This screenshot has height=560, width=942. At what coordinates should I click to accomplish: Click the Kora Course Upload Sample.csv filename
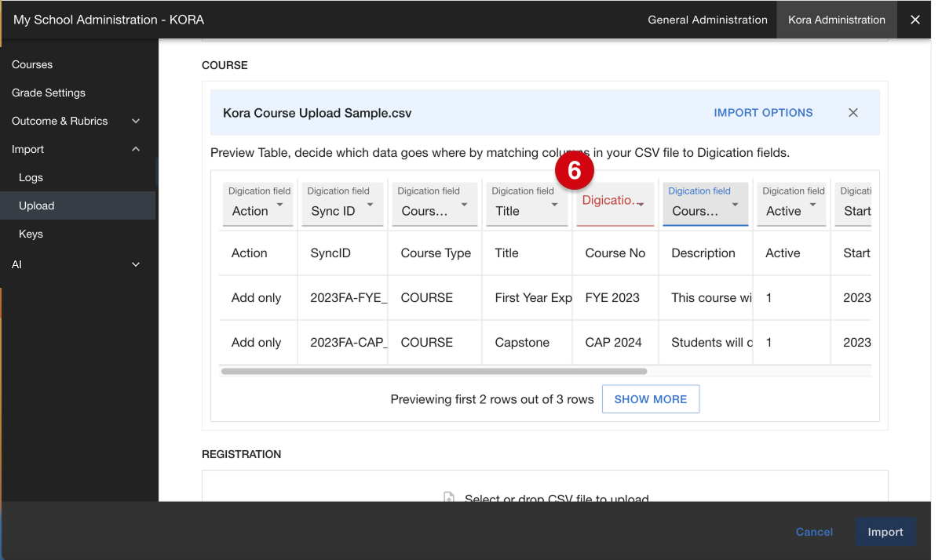point(317,113)
